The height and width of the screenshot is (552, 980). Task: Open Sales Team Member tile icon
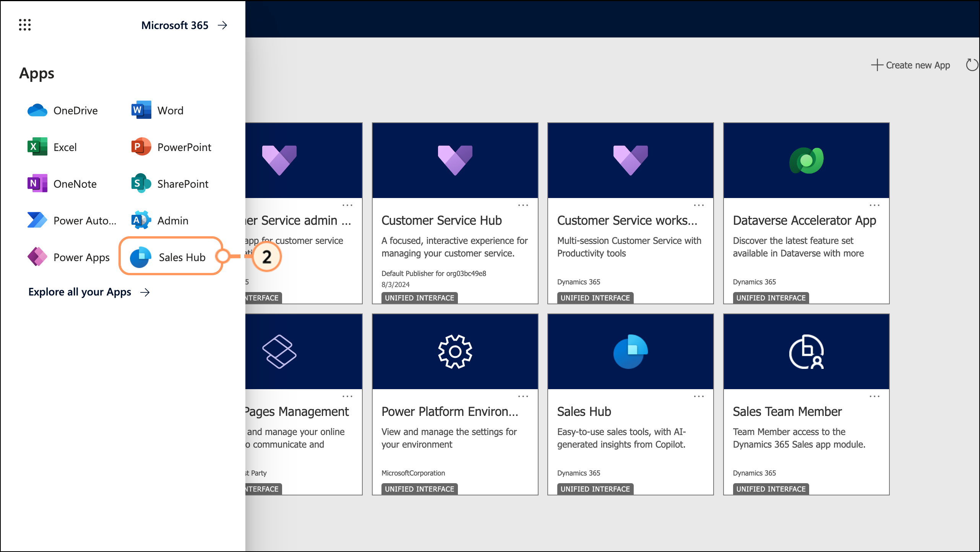(x=806, y=352)
